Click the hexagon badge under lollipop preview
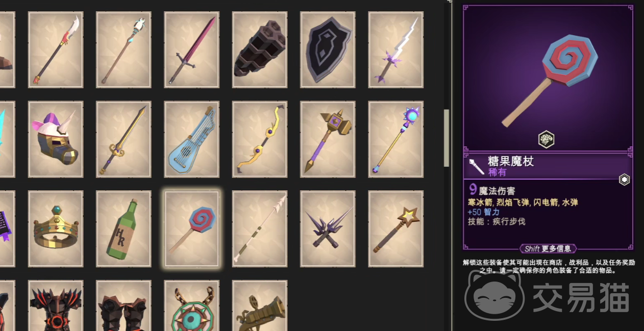The image size is (644, 331). [x=547, y=139]
